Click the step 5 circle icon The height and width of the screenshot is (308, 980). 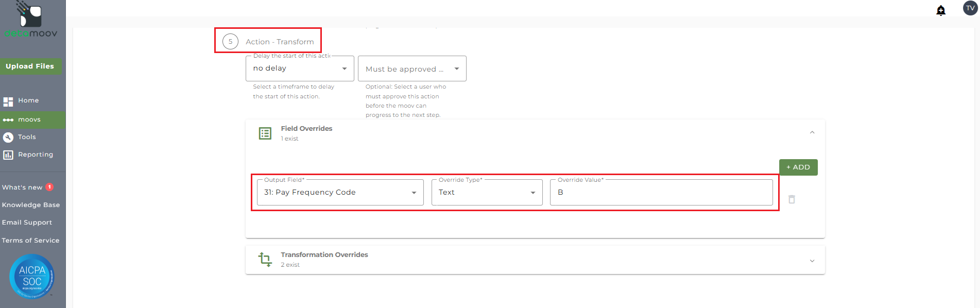click(x=230, y=42)
